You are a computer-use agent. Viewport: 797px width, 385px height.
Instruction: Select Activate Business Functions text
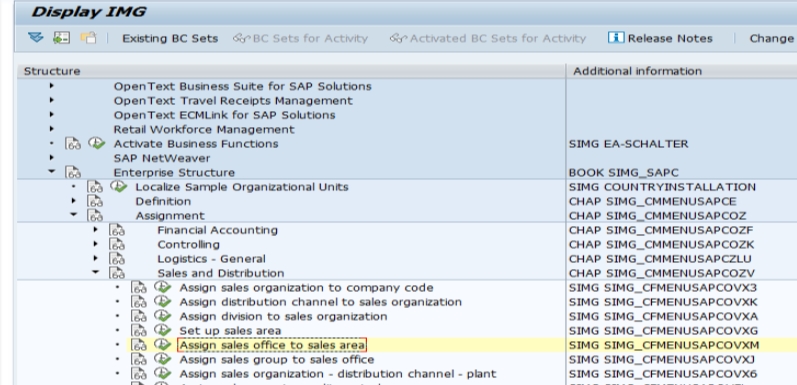coord(196,144)
